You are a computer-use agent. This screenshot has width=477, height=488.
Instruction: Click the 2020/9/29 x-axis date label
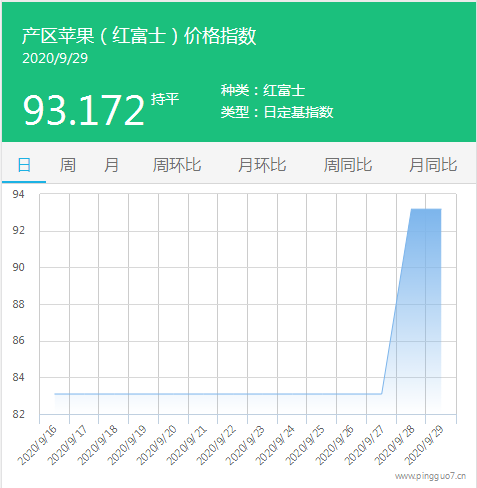coord(424,445)
